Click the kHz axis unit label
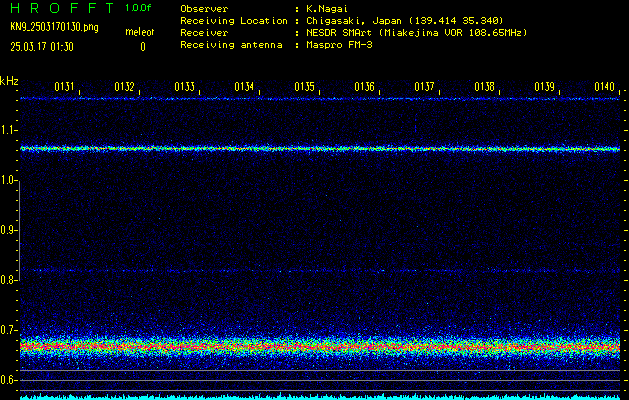This screenshot has width=629, height=400. pos(9,81)
